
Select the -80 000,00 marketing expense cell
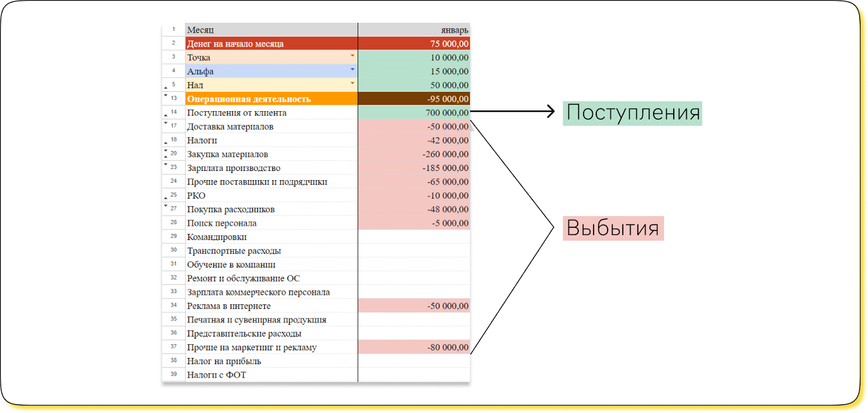click(x=413, y=347)
